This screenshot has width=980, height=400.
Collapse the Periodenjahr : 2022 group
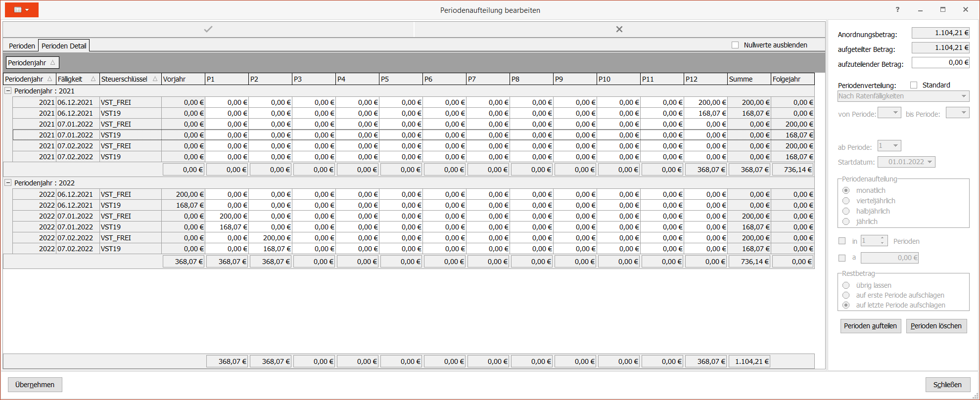pos(8,183)
